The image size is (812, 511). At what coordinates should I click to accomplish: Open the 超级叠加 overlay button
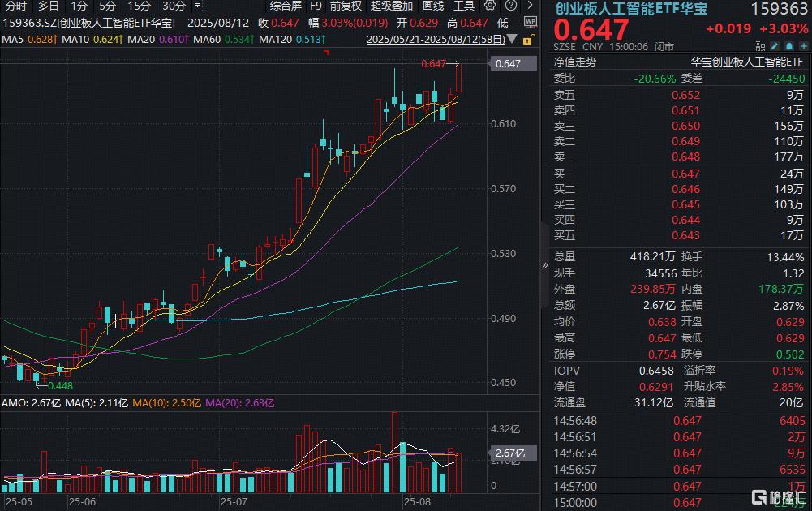(392, 6)
